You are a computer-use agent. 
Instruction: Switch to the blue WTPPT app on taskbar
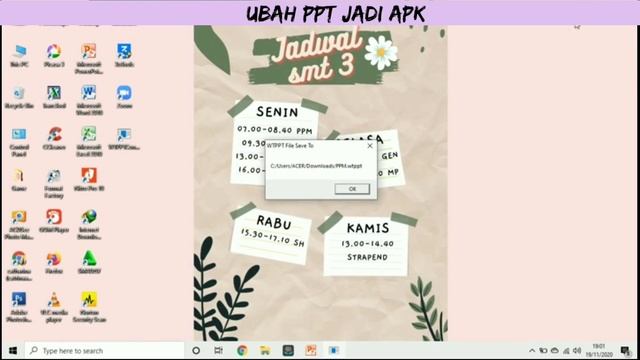click(334, 351)
